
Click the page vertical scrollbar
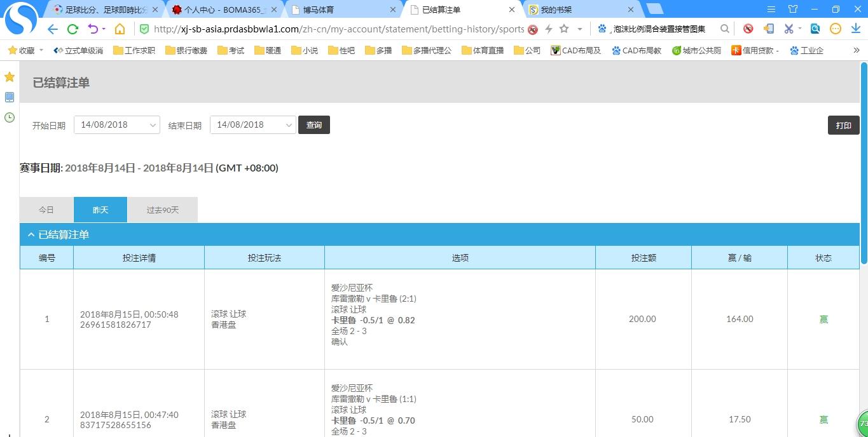click(864, 164)
